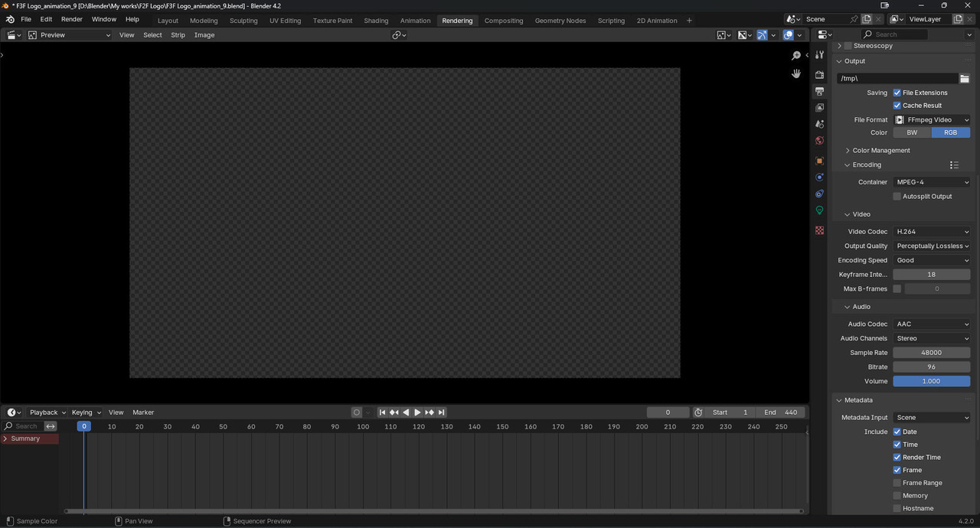
Task: Open the Video Codec H.264 dropdown
Action: coord(932,232)
